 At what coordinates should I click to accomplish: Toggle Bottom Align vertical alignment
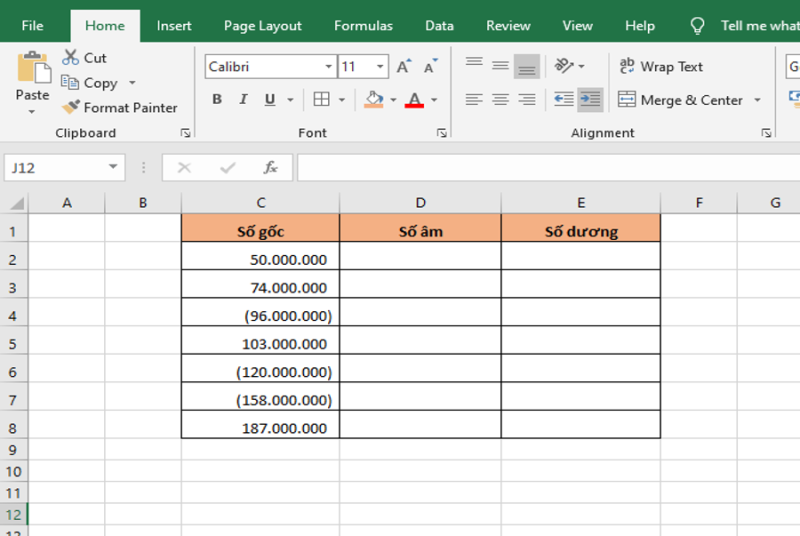[x=527, y=66]
